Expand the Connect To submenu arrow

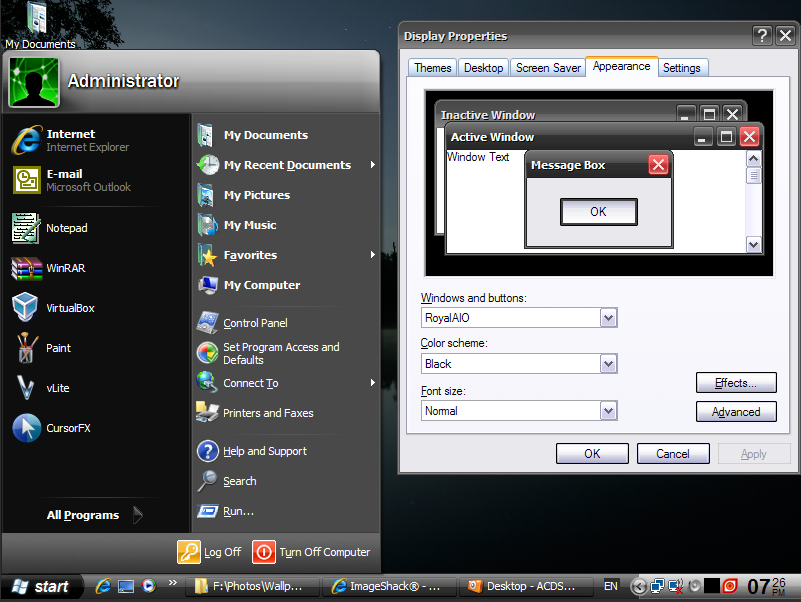[x=373, y=383]
